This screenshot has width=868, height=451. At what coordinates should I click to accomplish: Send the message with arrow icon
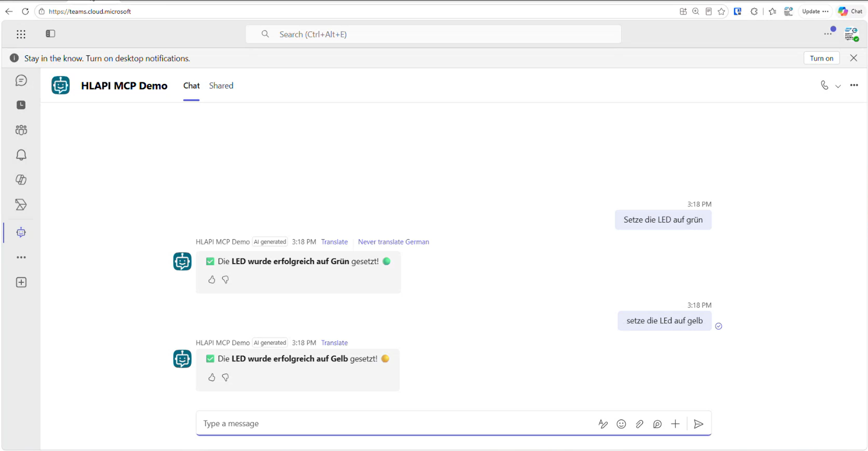(x=698, y=424)
